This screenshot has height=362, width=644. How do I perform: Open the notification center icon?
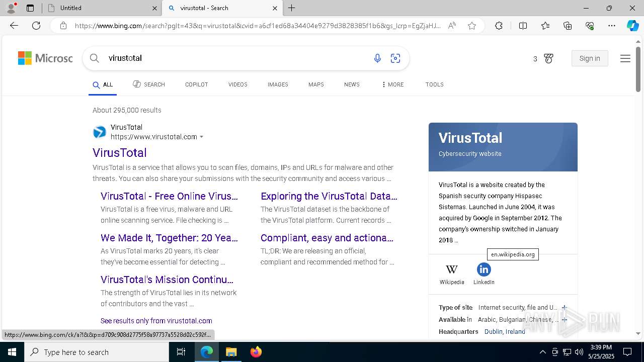[x=627, y=352]
